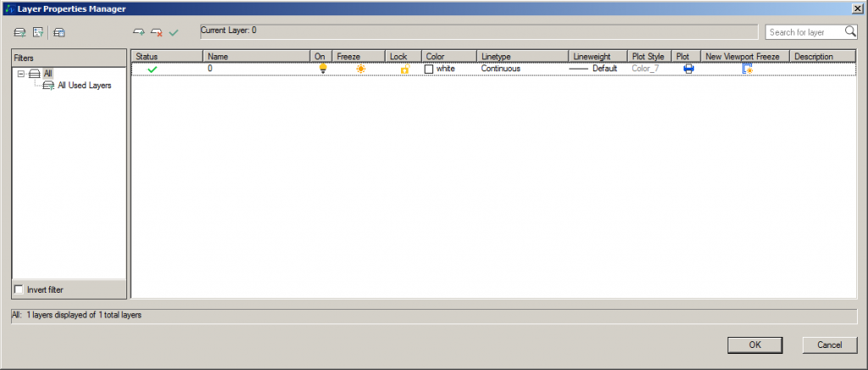Click the green status check of layer 0
Screen dimensions: 868x370
(153, 70)
